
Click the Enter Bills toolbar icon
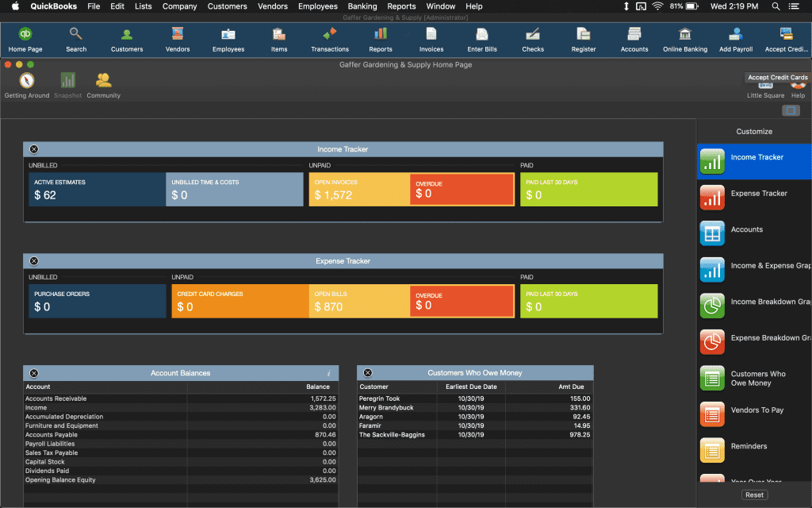pyautogui.click(x=482, y=40)
